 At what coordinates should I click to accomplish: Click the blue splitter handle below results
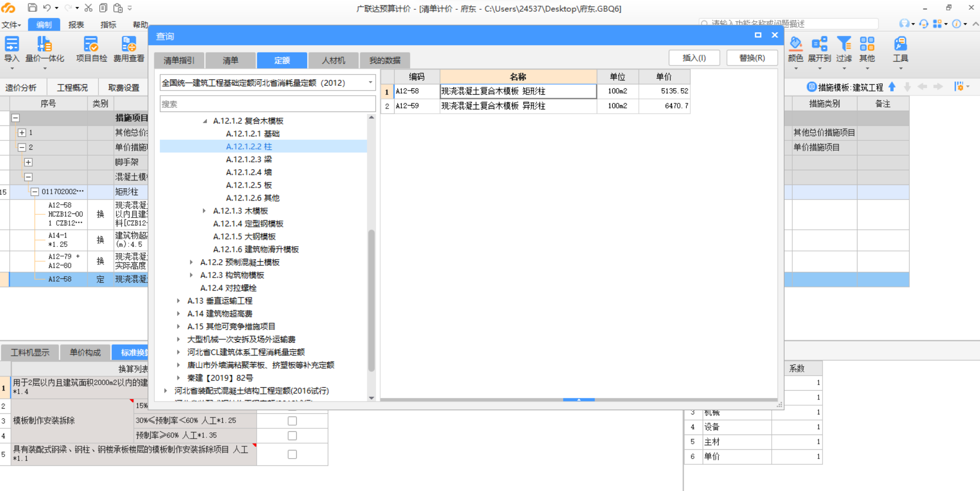click(x=579, y=399)
